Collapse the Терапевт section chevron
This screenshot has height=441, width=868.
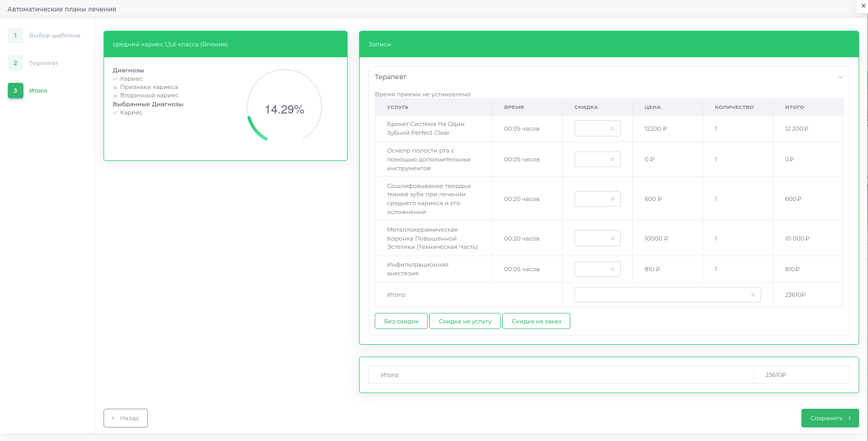840,77
